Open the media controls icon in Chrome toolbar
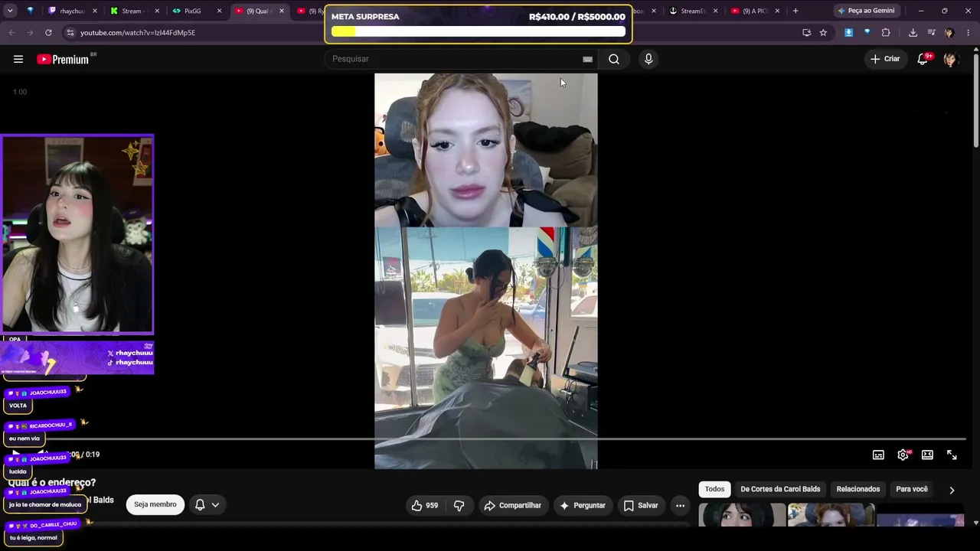This screenshot has height=551, width=980. (931, 33)
